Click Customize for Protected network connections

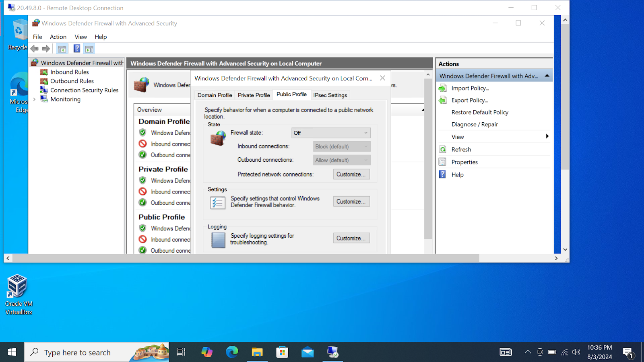coord(351,174)
